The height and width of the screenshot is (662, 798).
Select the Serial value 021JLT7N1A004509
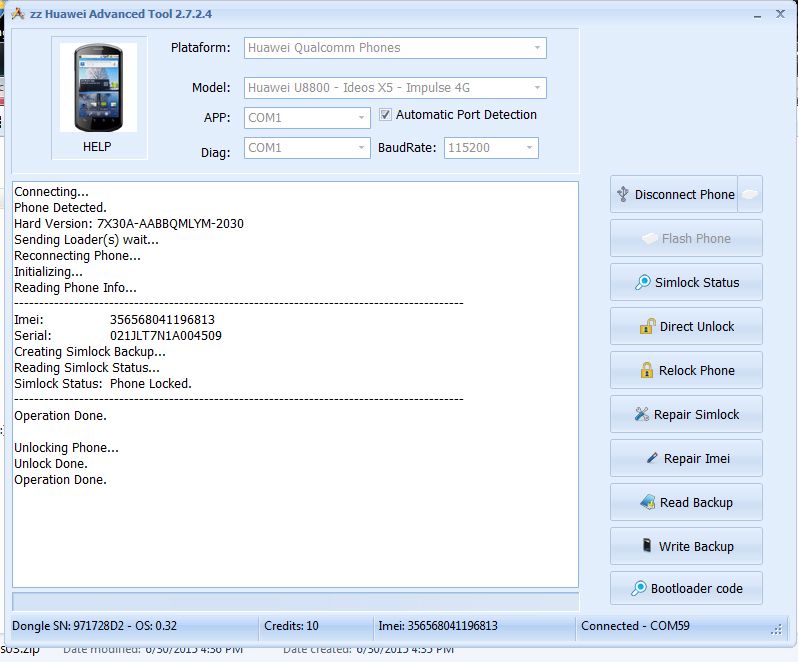click(166, 336)
